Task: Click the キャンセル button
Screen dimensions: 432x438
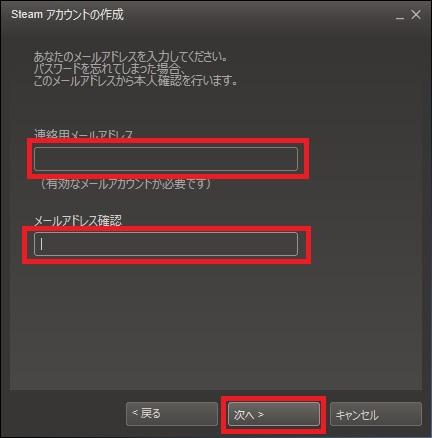Action: 376,414
